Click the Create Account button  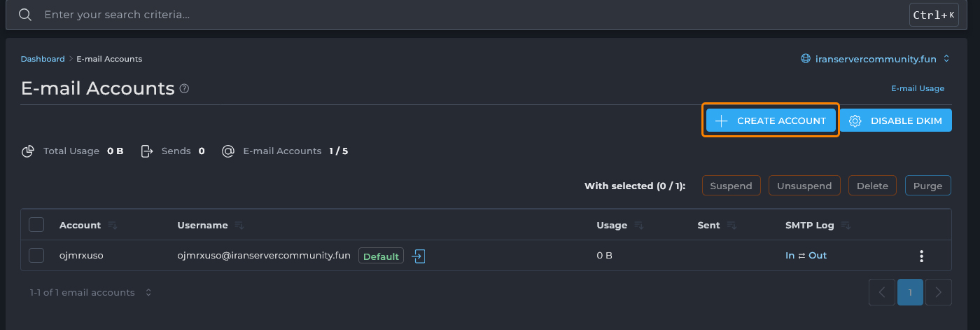pos(770,121)
